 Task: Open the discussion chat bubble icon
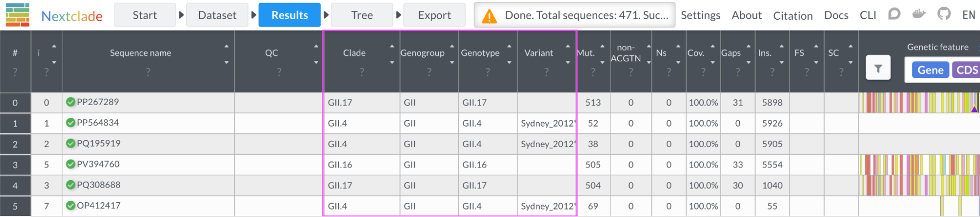[894, 14]
